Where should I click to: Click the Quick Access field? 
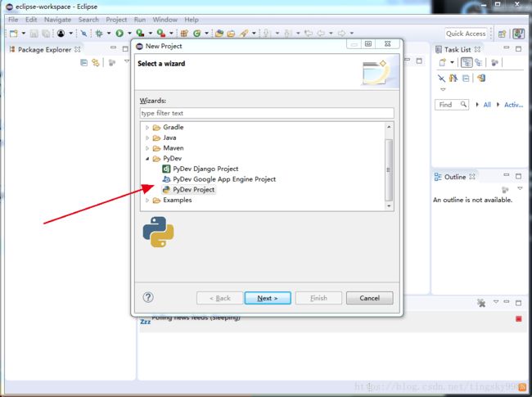(x=466, y=34)
